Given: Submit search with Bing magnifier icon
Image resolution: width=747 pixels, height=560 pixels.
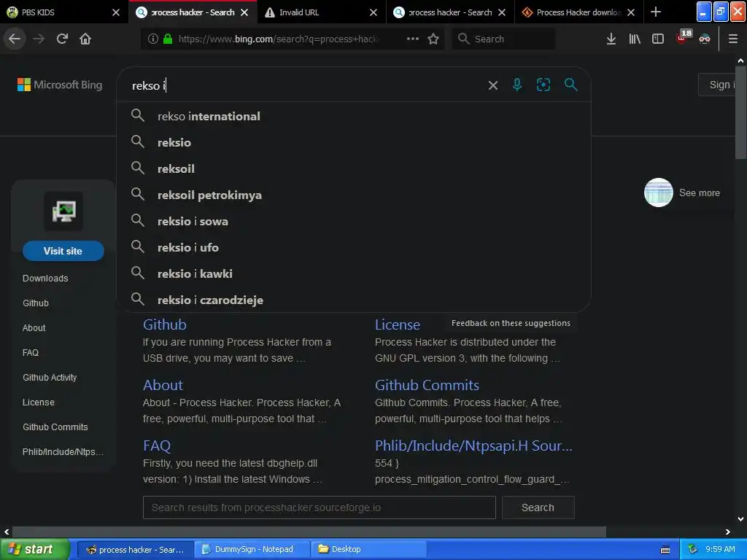Looking at the screenshot, I should click(x=570, y=85).
